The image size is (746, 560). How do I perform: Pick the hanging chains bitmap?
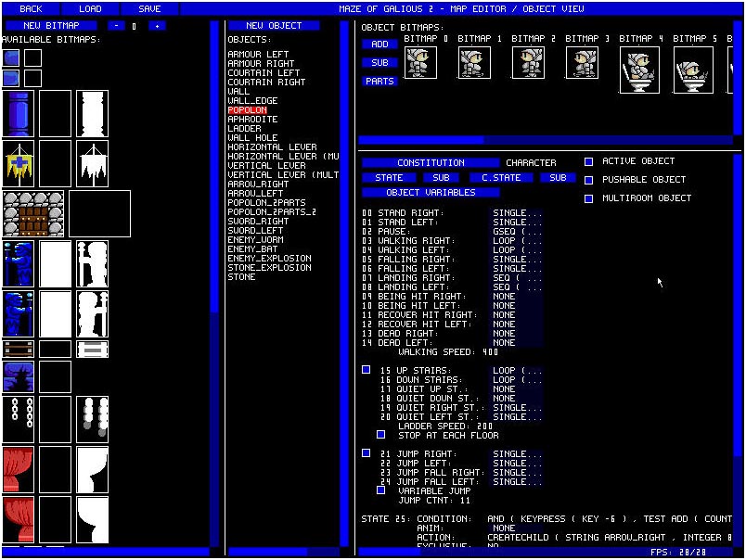pyautogui.click(x=18, y=419)
